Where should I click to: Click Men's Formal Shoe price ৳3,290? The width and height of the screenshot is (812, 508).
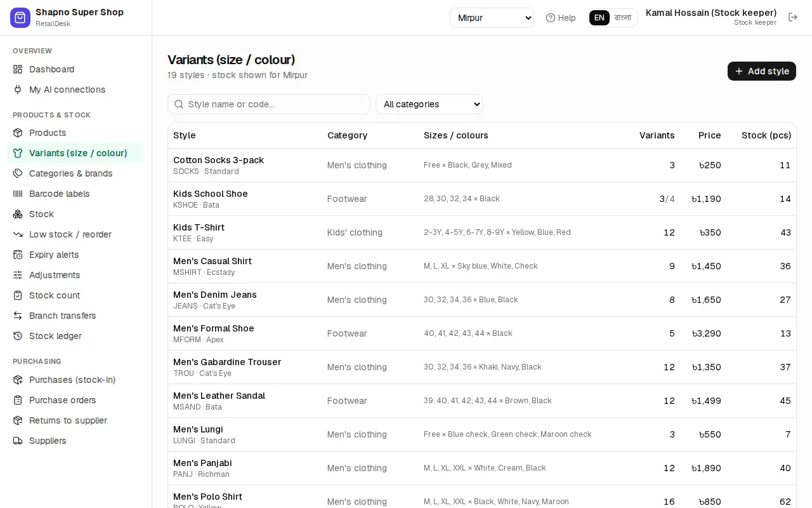tap(706, 333)
